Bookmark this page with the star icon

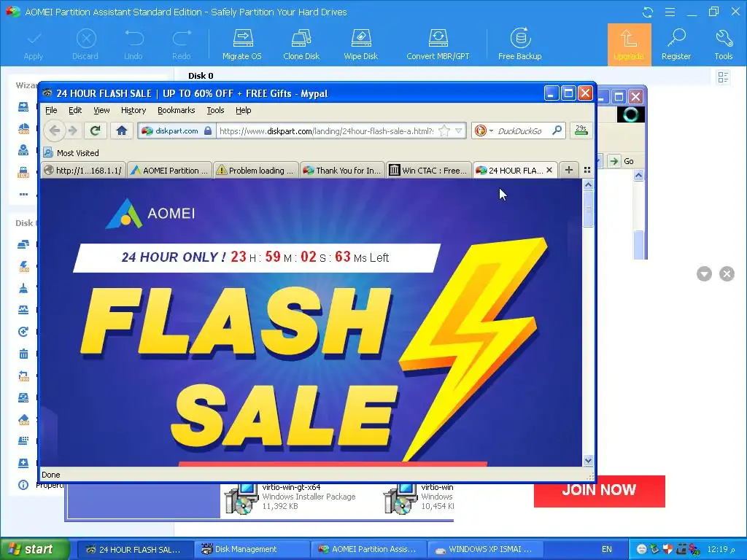coord(444,131)
